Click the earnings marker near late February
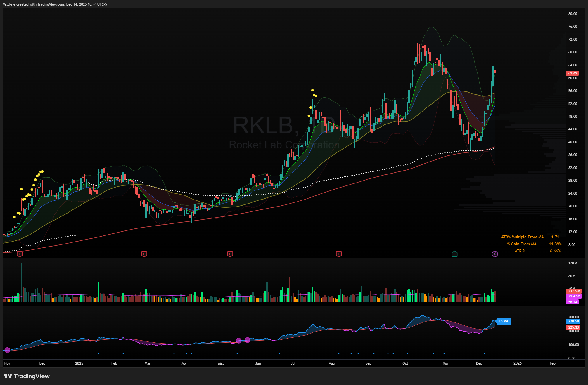This screenshot has width=588, height=385. pos(144,254)
